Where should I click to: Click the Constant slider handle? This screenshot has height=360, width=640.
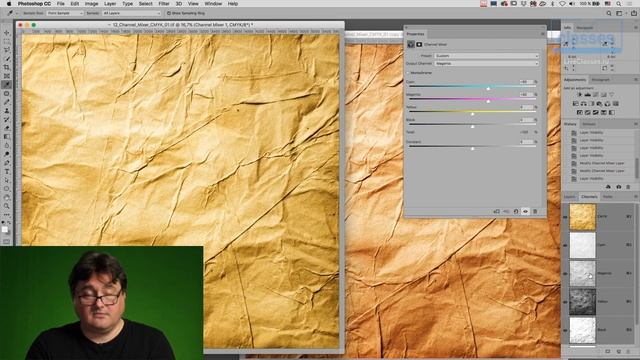tap(472, 149)
